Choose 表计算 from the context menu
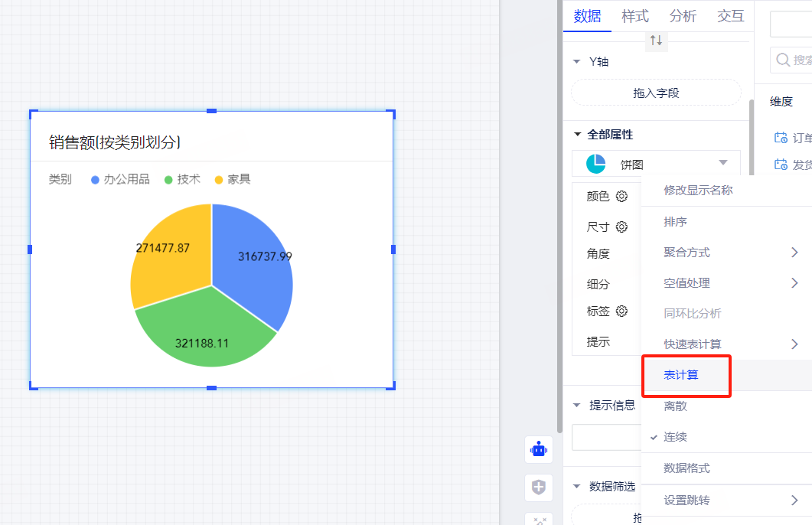Screen dimensions: 812x525 [681, 375]
